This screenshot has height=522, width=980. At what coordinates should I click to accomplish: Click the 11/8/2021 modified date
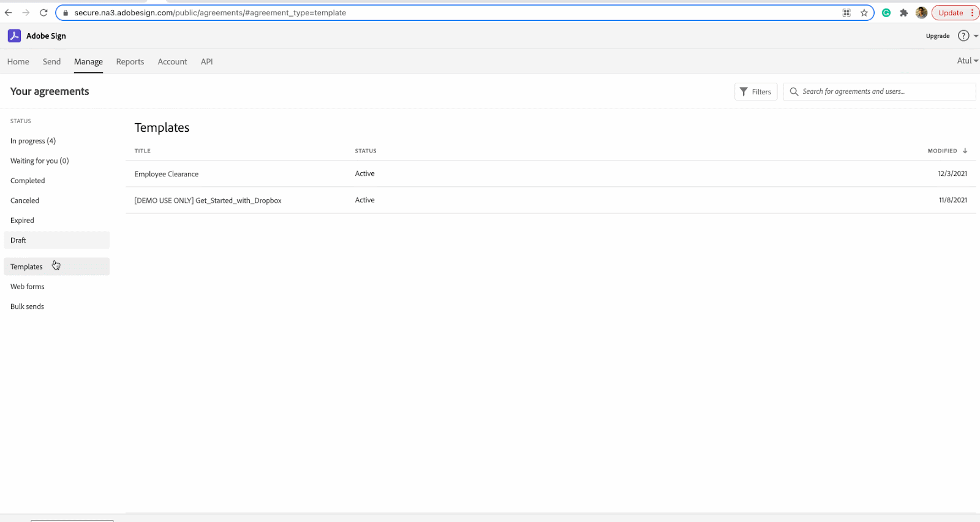click(x=953, y=200)
